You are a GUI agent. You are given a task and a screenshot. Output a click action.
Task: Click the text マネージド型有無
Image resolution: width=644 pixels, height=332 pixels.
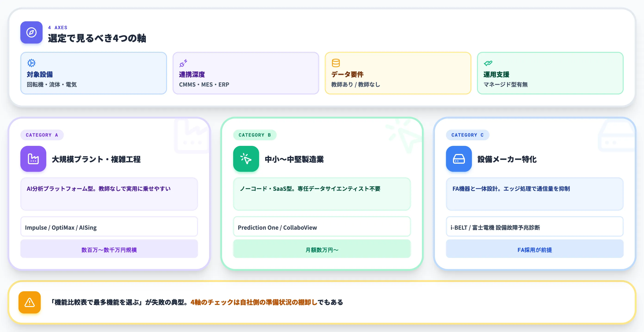[505, 85]
